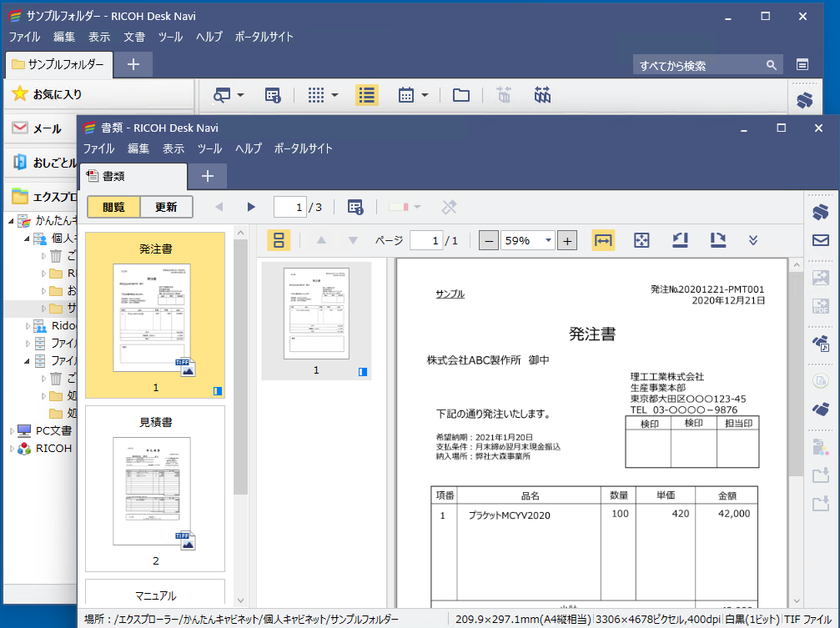Open 文書 menu in back window
Viewport: 840px width, 628px height.
click(x=134, y=37)
